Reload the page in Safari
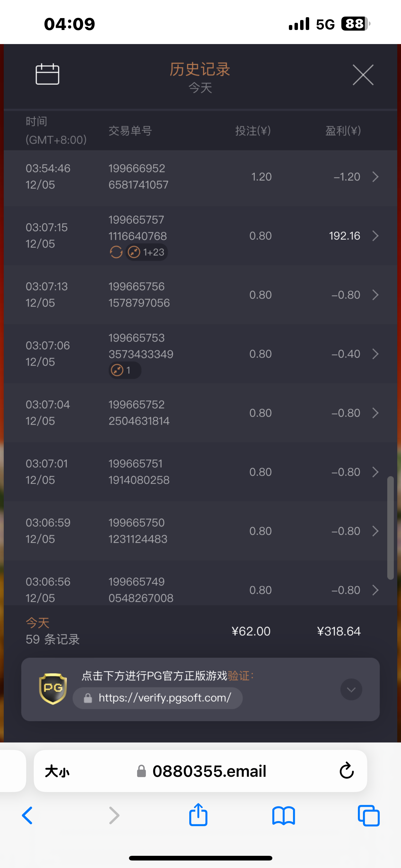The image size is (401, 868). [x=346, y=771]
